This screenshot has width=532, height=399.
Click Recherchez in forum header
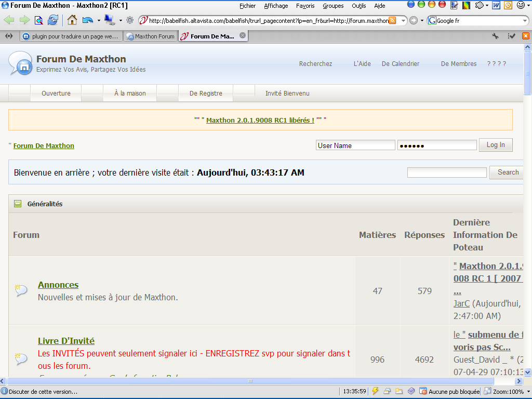click(x=315, y=63)
